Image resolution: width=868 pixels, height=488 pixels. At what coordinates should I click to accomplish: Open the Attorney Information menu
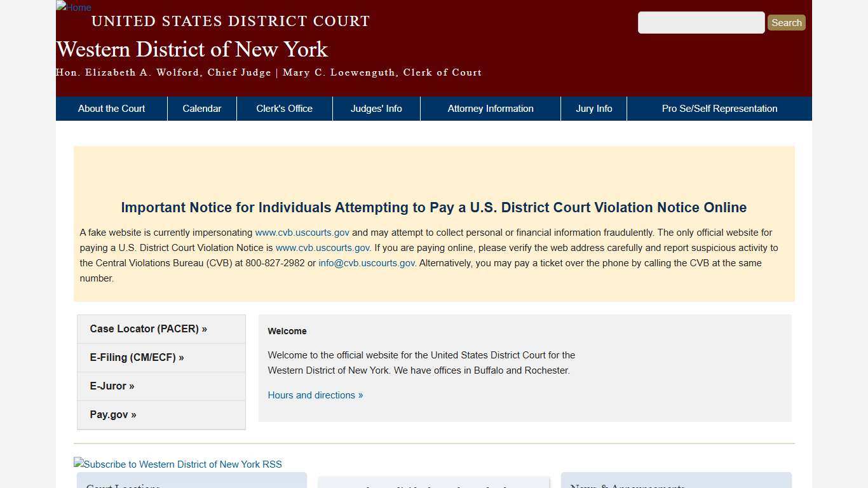(x=490, y=108)
